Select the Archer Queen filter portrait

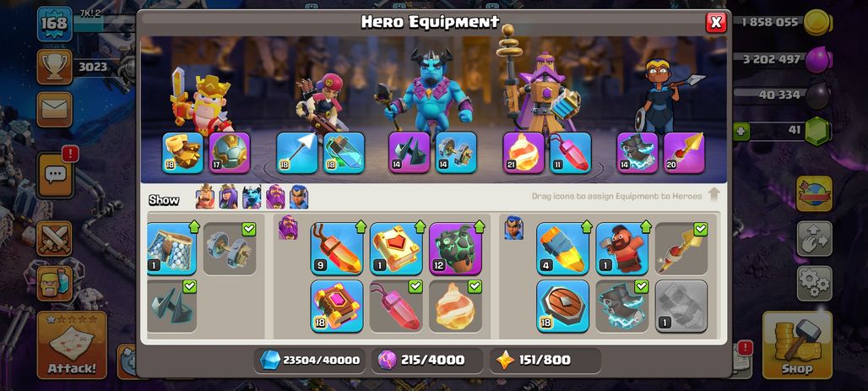[228, 197]
